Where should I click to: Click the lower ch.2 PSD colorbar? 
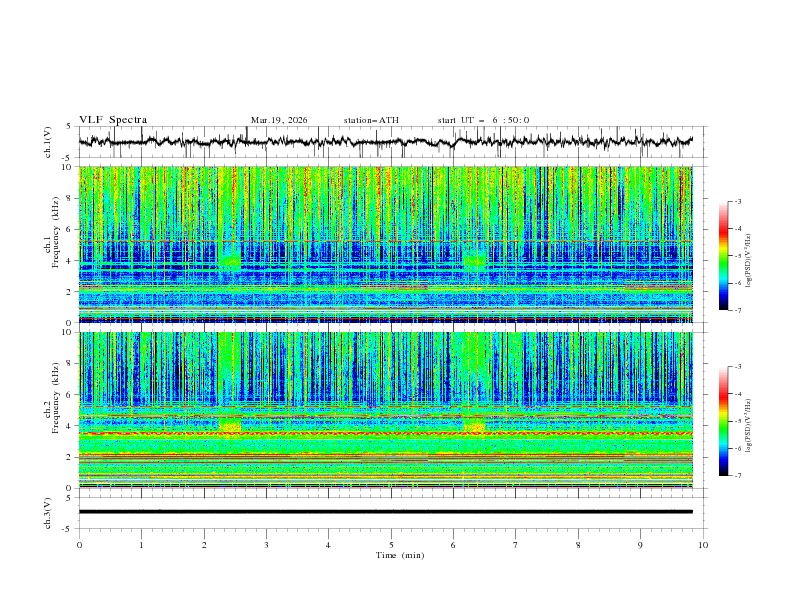click(724, 421)
